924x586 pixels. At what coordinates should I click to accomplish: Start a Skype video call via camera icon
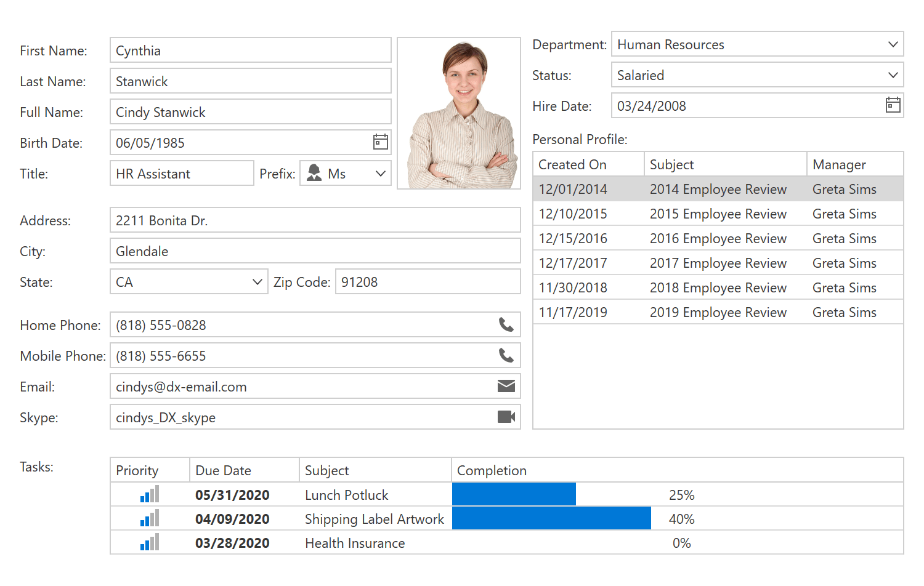click(506, 417)
